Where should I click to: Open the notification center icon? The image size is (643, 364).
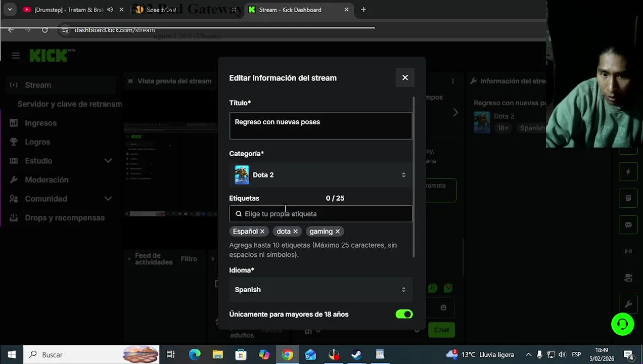(x=628, y=354)
